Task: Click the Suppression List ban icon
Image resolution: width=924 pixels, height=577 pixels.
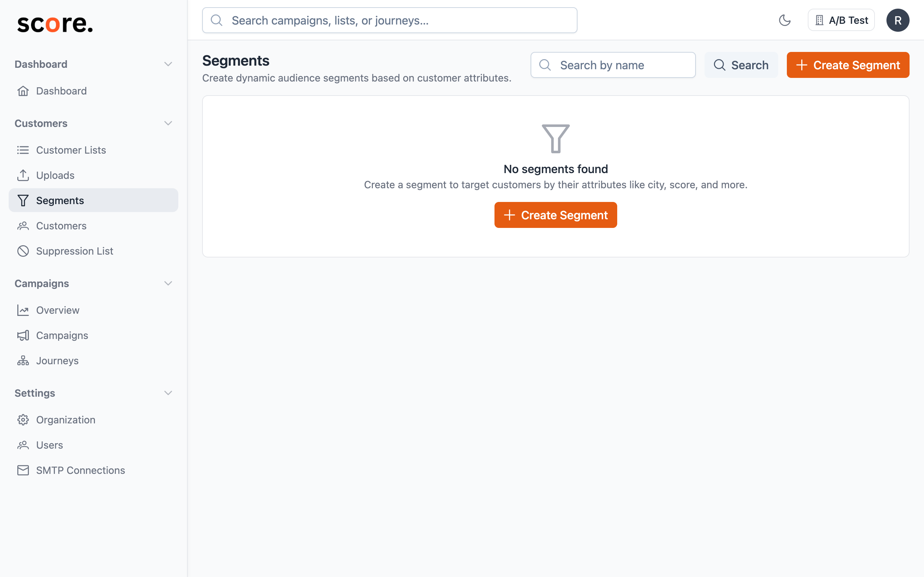Action: click(x=23, y=251)
